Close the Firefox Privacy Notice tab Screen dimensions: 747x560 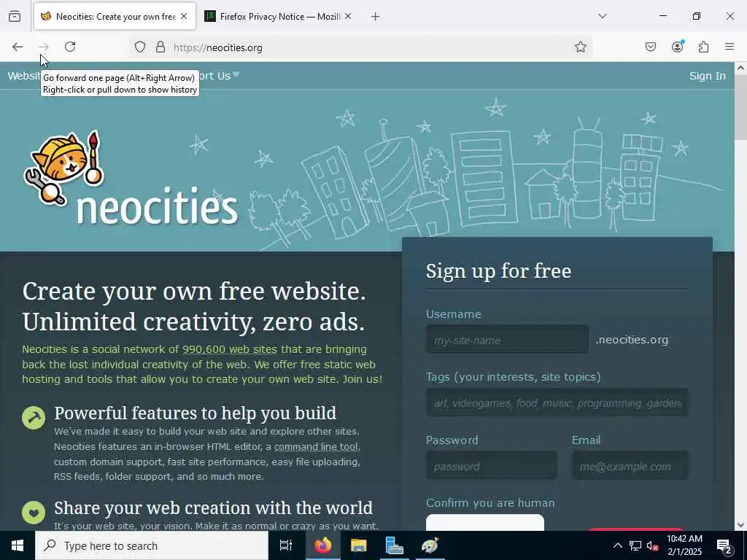348,16
